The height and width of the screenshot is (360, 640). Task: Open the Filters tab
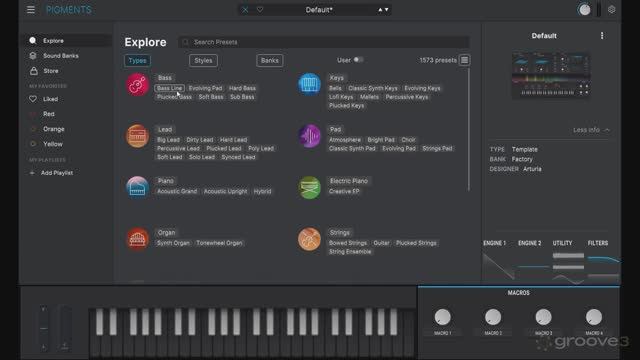click(x=598, y=243)
